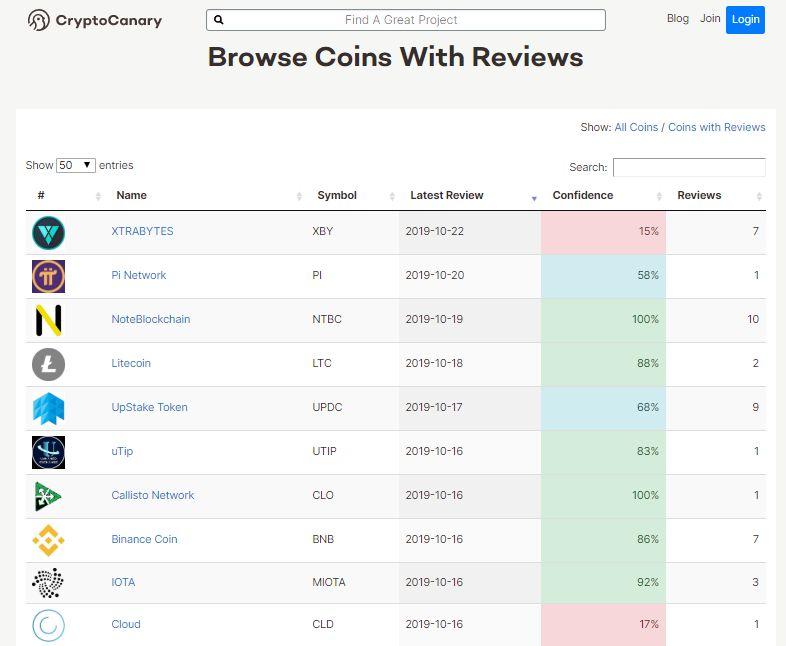Click the 2019-10-22 review date

click(435, 231)
